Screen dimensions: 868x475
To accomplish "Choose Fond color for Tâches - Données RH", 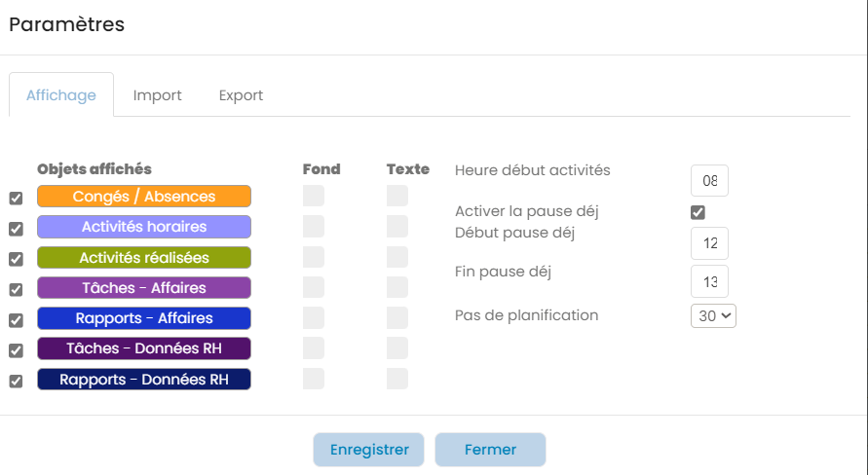I will pos(314,348).
